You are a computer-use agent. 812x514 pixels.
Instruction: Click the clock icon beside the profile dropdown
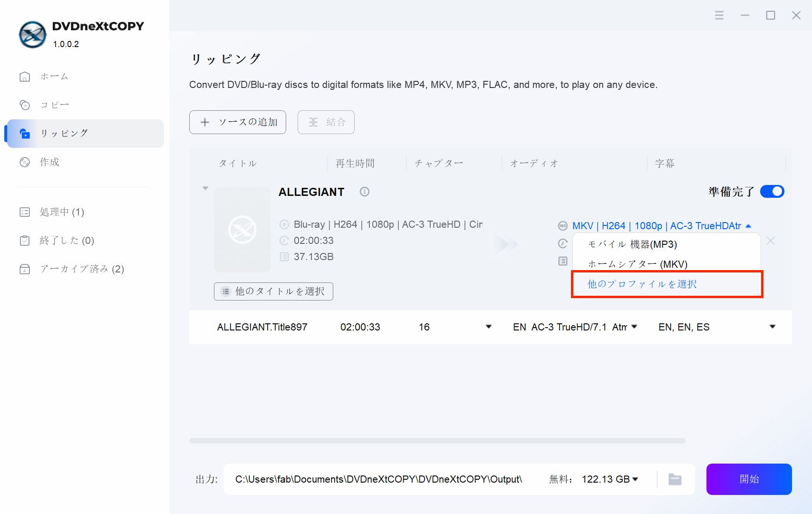click(563, 243)
